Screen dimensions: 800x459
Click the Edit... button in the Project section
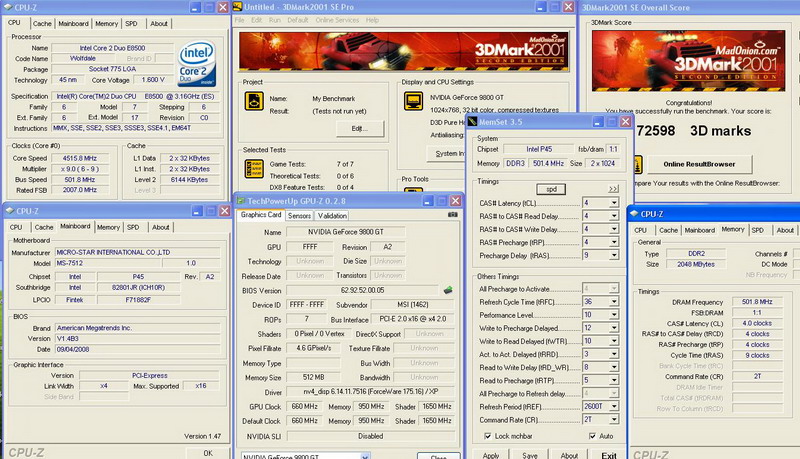(360, 129)
